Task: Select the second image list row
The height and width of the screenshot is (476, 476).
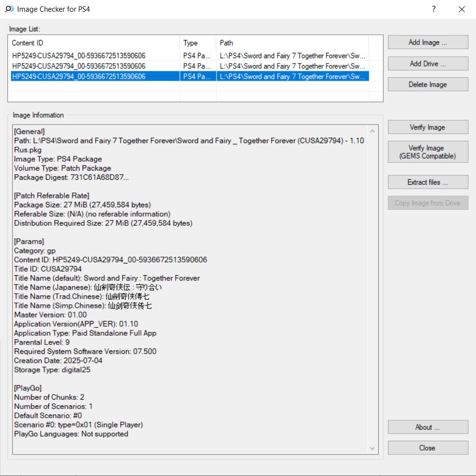Action: coord(190,66)
